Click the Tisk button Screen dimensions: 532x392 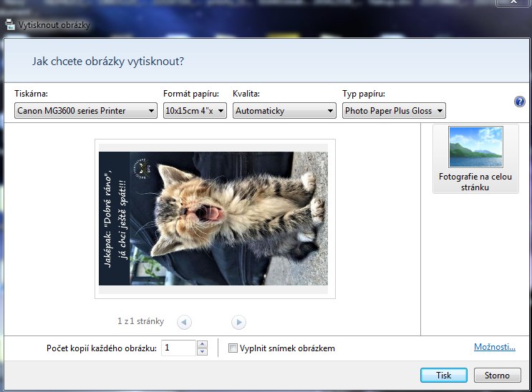coord(444,375)
